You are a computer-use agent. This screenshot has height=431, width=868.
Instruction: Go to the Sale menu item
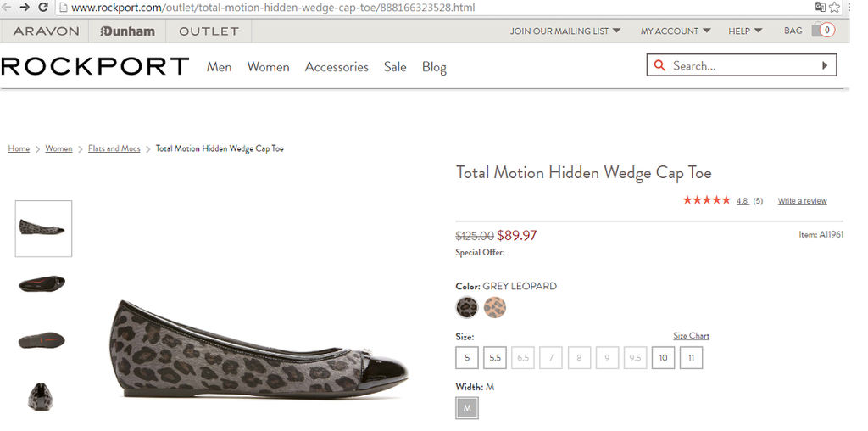point(395,67)
